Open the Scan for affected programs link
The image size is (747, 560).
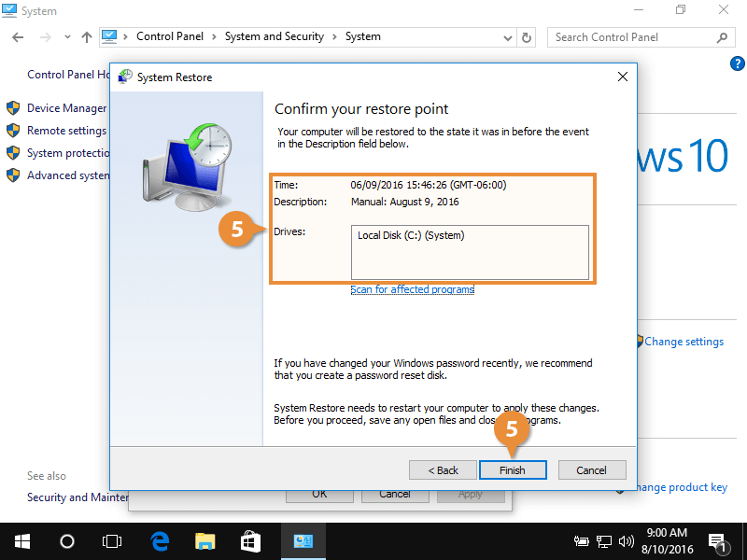413,288
